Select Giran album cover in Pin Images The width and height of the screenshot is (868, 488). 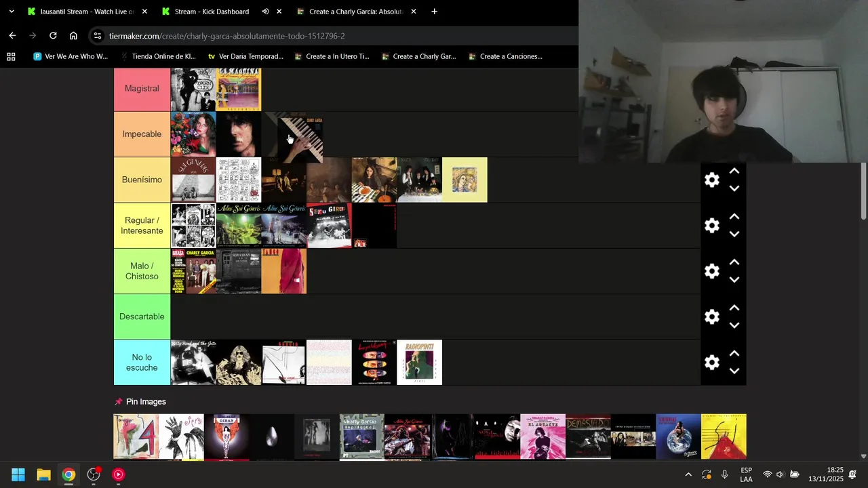[x=226, y=436]
